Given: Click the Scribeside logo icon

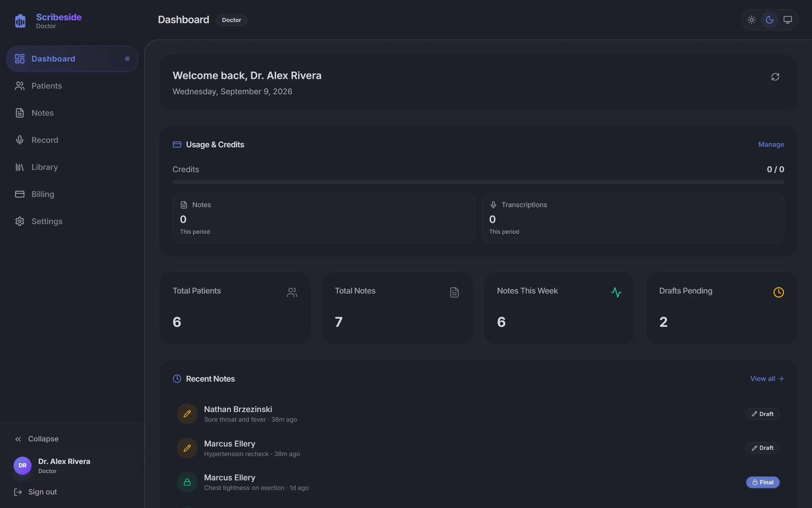Looking at the screenshot, I should pyautogui.click(x=20, y=21).
